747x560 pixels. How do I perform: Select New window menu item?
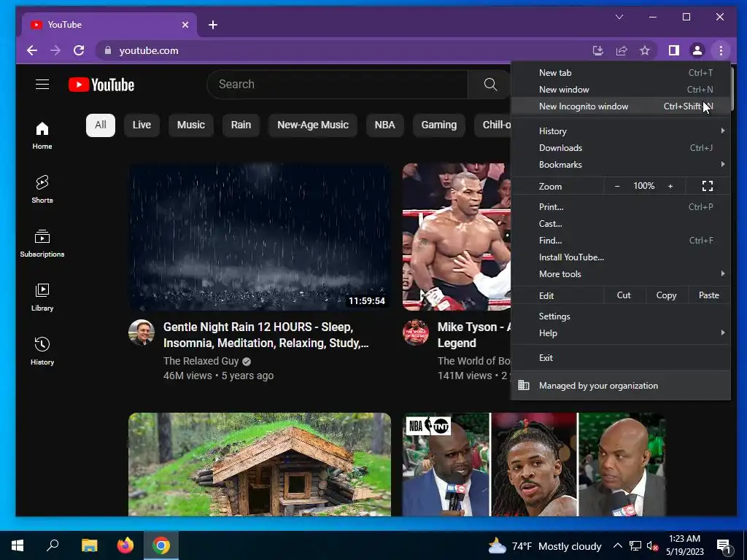pos(620,90)
